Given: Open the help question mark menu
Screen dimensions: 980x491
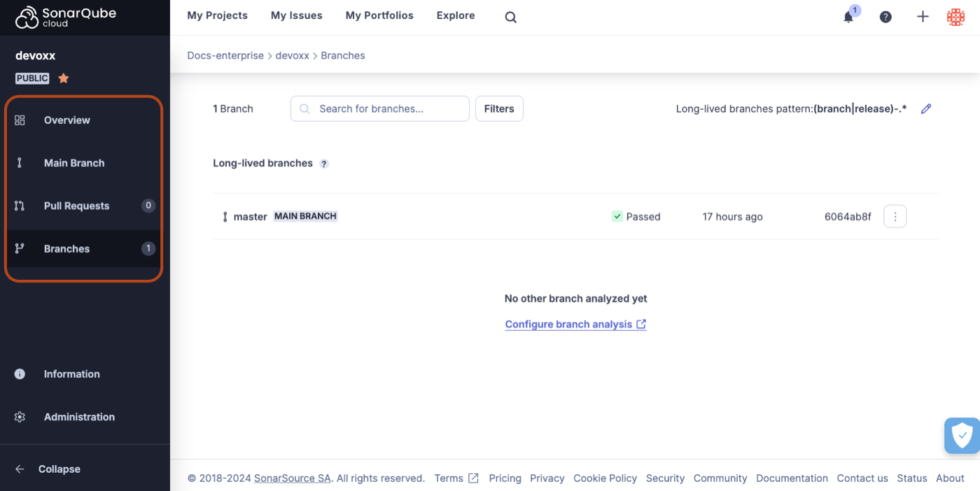Looking at the screenshot, I should (885, 17).
